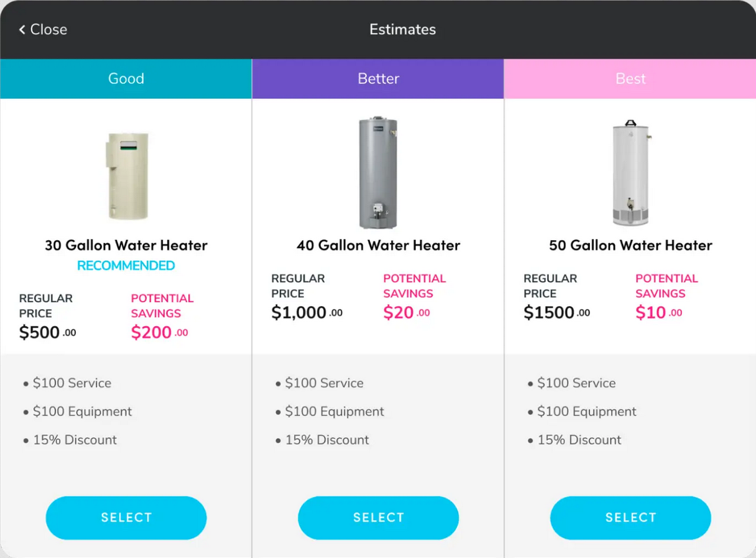The image size is (756, 558).
Task: Choose the Better plan option
Action: 378,517
